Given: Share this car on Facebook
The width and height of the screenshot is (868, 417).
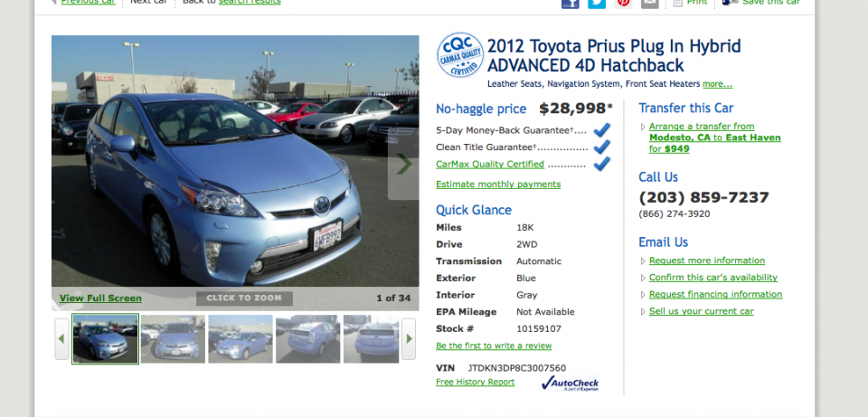Looking at the screenshot, I should click(571, 4).
